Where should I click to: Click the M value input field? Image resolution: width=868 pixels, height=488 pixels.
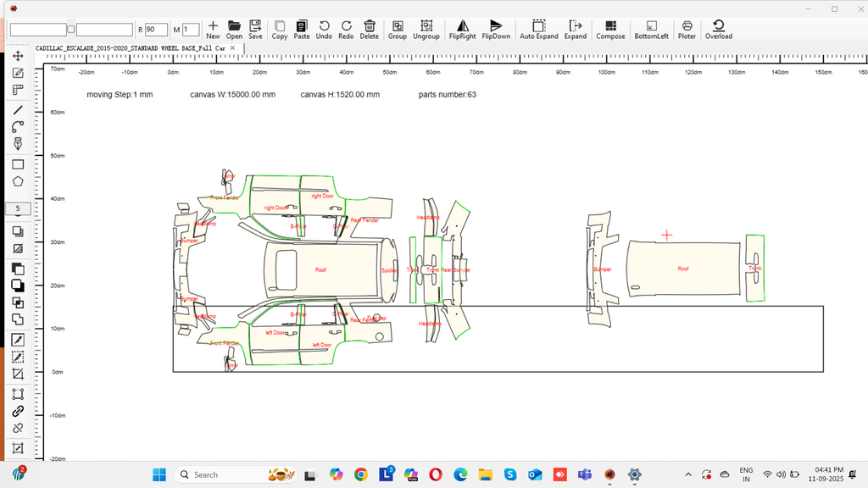[191, 30]
